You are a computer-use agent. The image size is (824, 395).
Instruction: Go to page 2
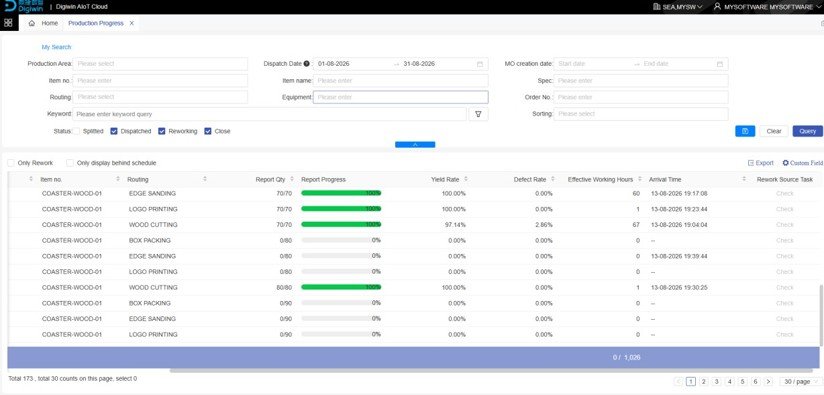point(704,382)
